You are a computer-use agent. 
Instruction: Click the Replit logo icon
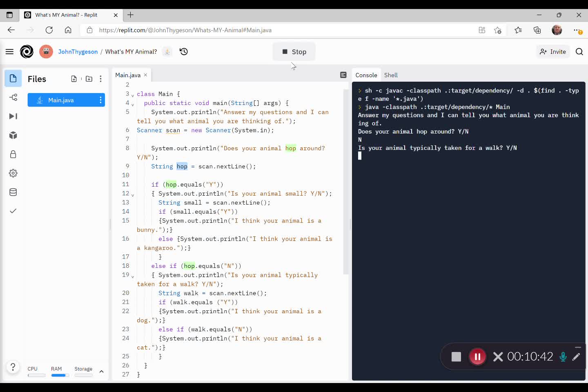point(27,51)
